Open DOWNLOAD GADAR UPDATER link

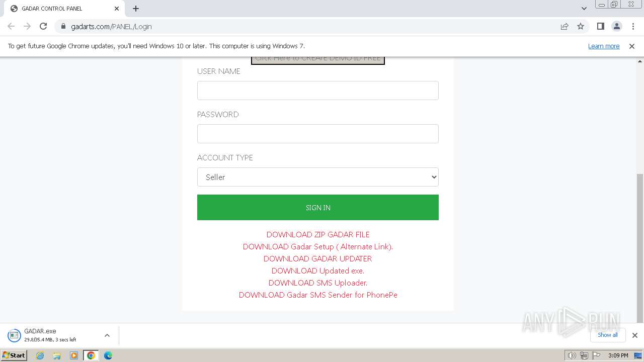(x=318, y=258)
